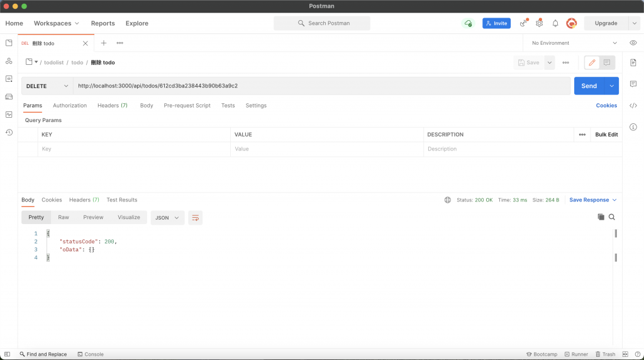The width and height of the screenshot is (644, 360).
Task: Open the Test Results tab
Action: (x=122, y=200)
